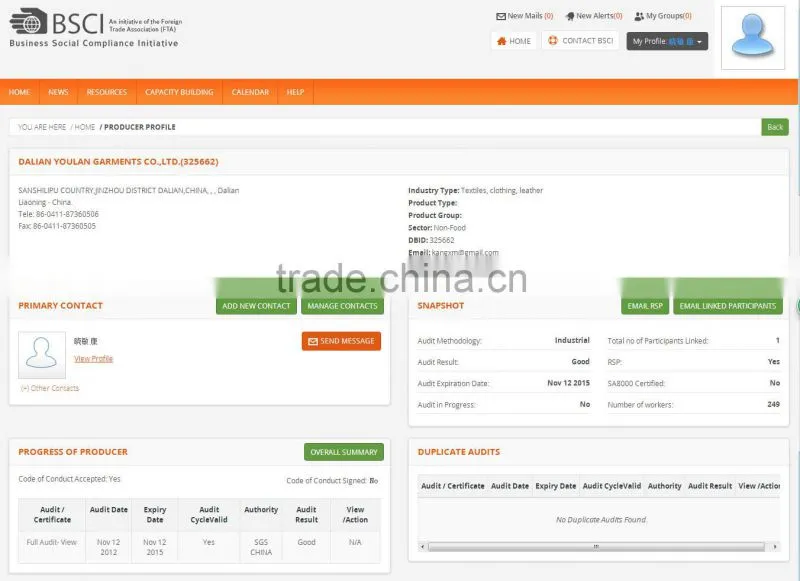Click the BSCI globe logo
The width and height of the screenshot is (800, 581).
click(29, 21)
